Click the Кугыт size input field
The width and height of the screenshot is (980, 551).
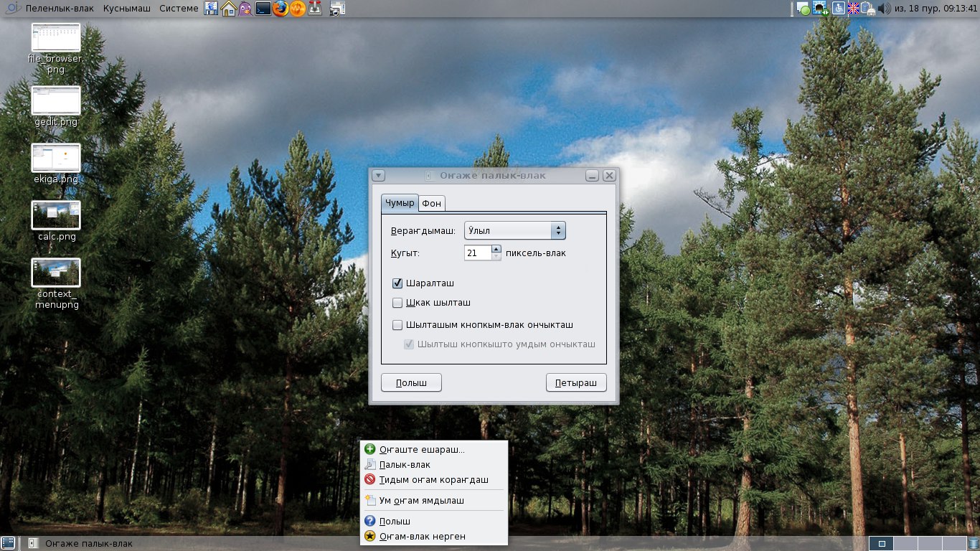pyautogui.click(x=478, y=253)
